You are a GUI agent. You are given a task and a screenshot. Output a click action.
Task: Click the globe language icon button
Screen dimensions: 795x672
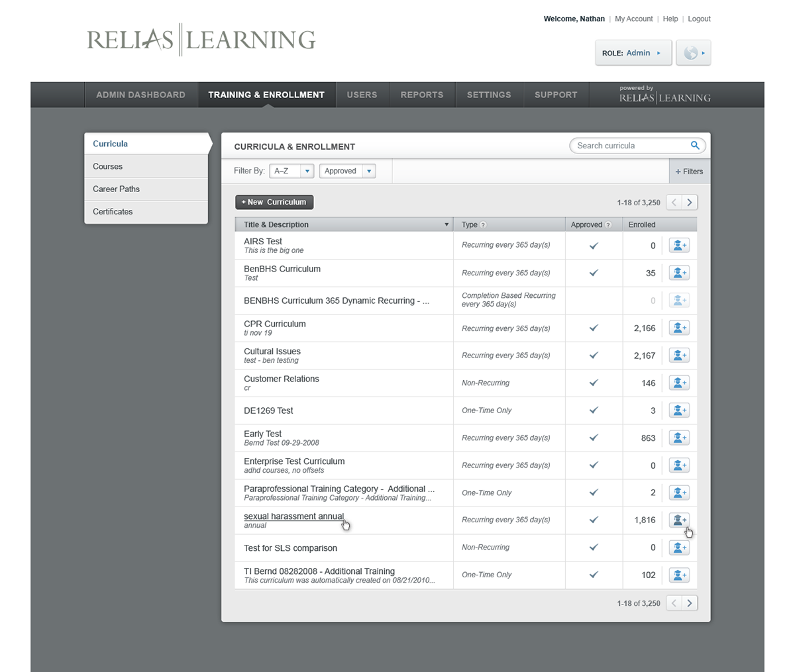pyautogui.click(x=693, y=53)
